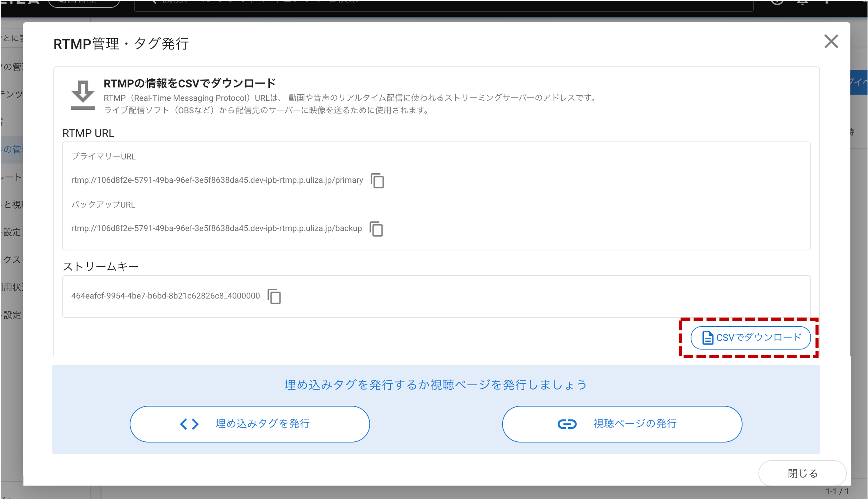Click the RTMPの情報をCSVでダウンロード heading
Screen dimensions: 868x500
coord(190,83)
